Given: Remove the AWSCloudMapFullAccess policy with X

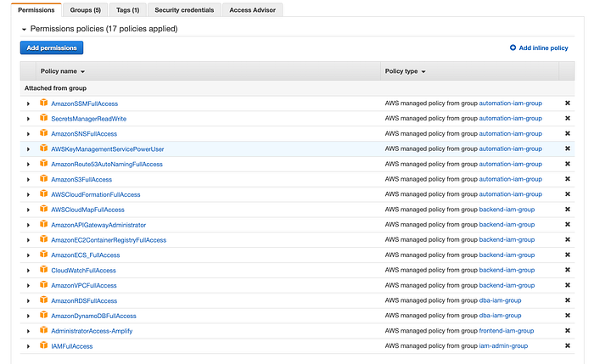Looking at the screenshot, I should pyautogui.click(x=568, y=209).
